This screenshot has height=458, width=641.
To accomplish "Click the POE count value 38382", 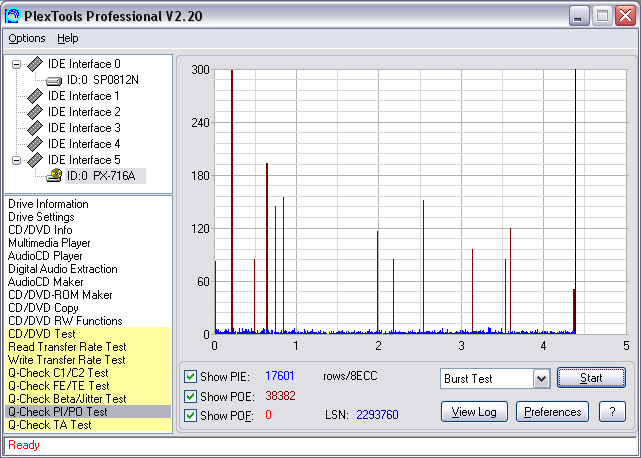I will (x=280, y=396).
